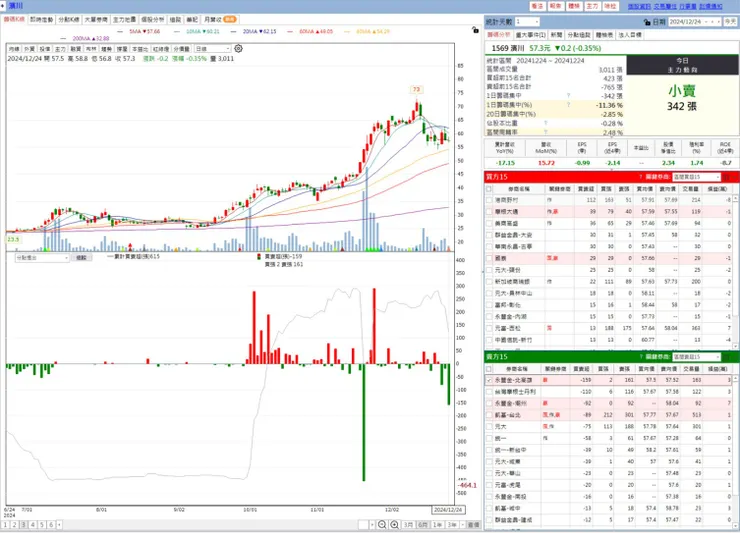Open chart settings gear icon
The width and height of the screenshot is (740, 533).
(x=238, y=48)
